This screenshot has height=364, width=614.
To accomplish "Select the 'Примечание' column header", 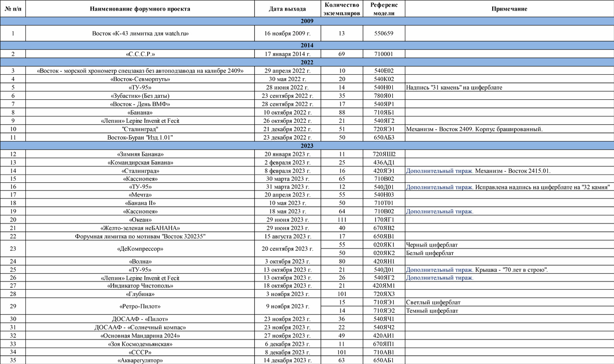I will (509, 9).
